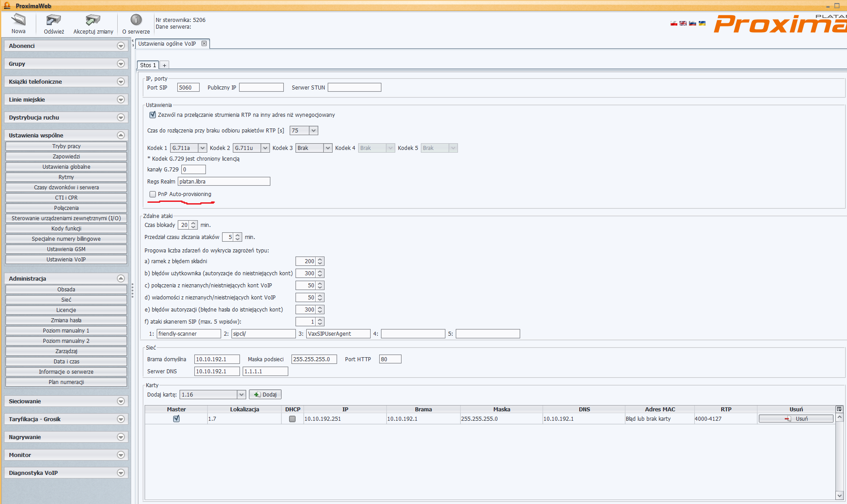Expand the Nagrywanie panel
The height and width of the screenshot is (504, 847).
click(x=120, y=437)
